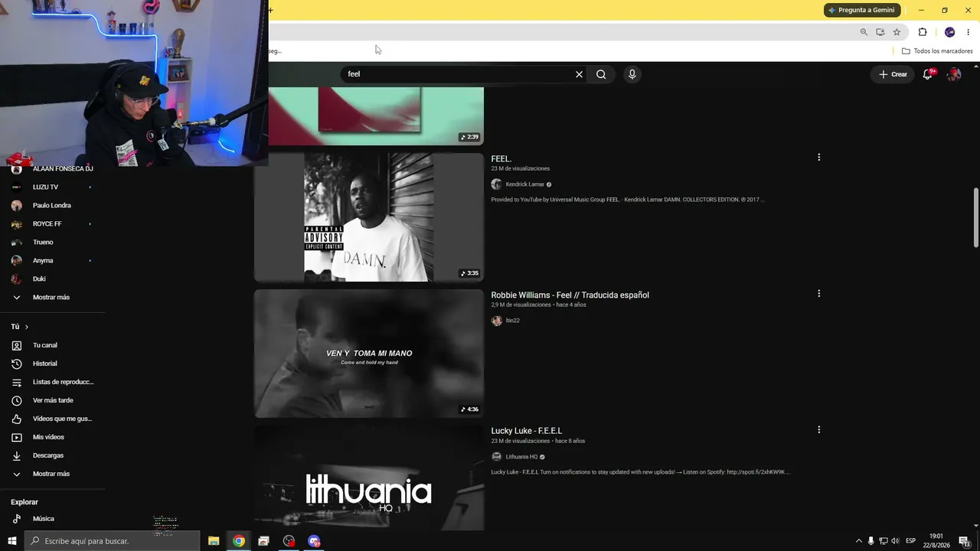Screen dimensions: 980x551
Task: Open the Windows Start menu
Action: click(x=12, y=541)
